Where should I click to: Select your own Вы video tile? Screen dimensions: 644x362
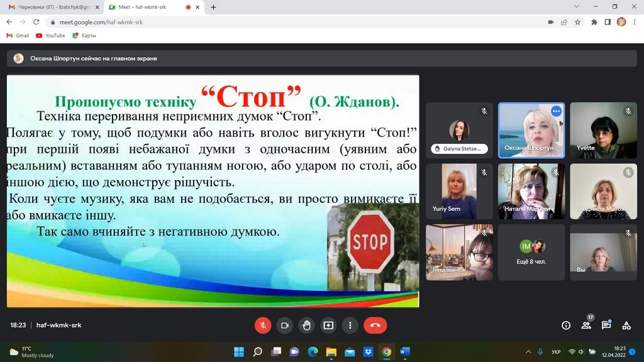click(x=603, y=253)
